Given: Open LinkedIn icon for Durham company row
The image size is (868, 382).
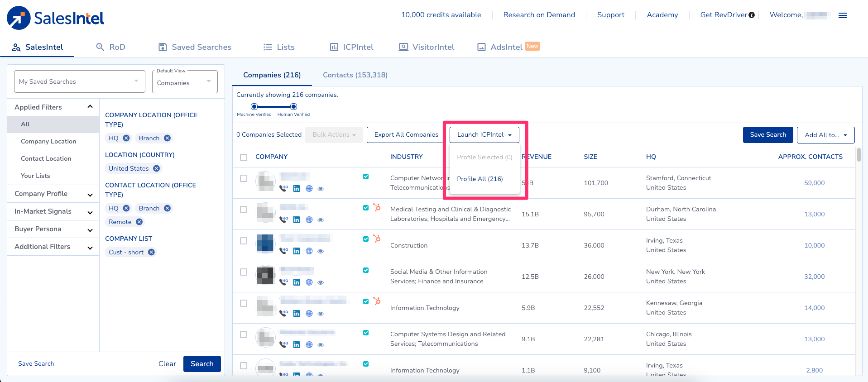Looking at the screenshot, I should 297,220.
